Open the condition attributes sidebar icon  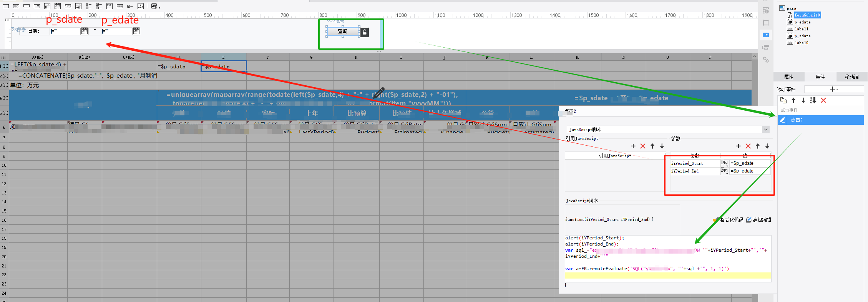(x=766, y=47)
